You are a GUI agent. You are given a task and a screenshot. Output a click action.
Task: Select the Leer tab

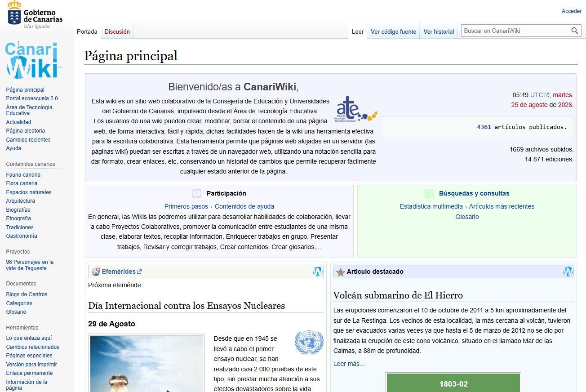(358, 31)
